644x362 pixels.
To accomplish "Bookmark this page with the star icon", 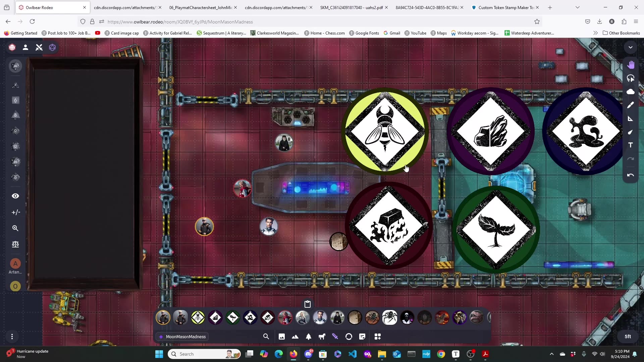I will (x=537, y=21).
